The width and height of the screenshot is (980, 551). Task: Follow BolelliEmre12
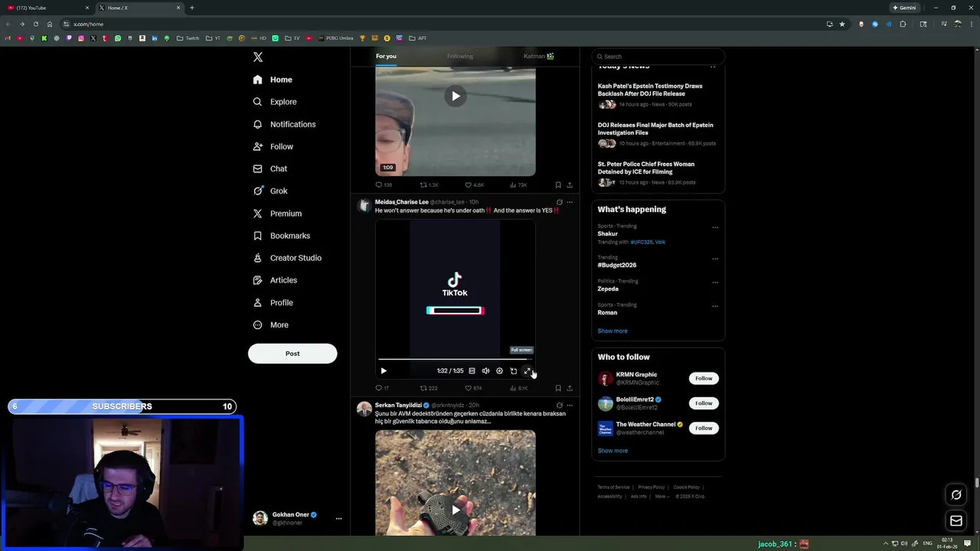click(704, 403)
